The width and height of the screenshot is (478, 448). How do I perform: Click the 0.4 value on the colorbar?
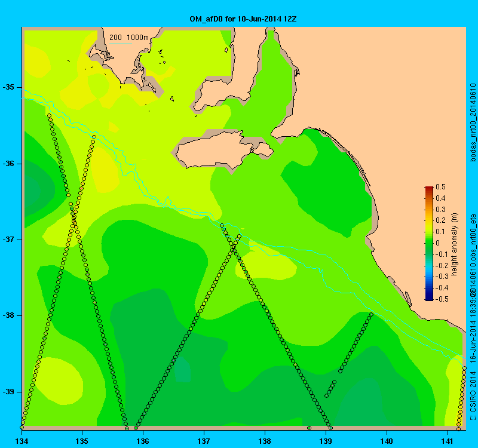tap(440, 198)
